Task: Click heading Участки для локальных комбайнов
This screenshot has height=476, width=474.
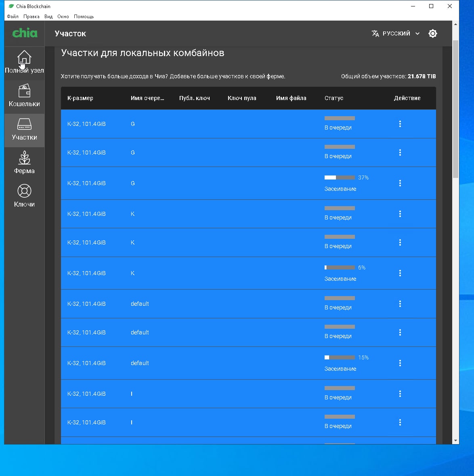Action: coord(143,53)
